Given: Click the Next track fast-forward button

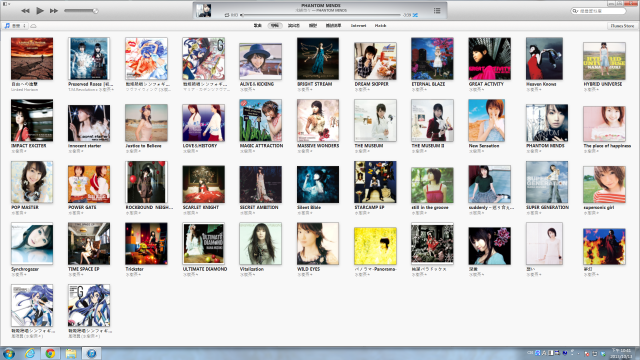Looking at the screenshot, I should (x=53, y=11).
